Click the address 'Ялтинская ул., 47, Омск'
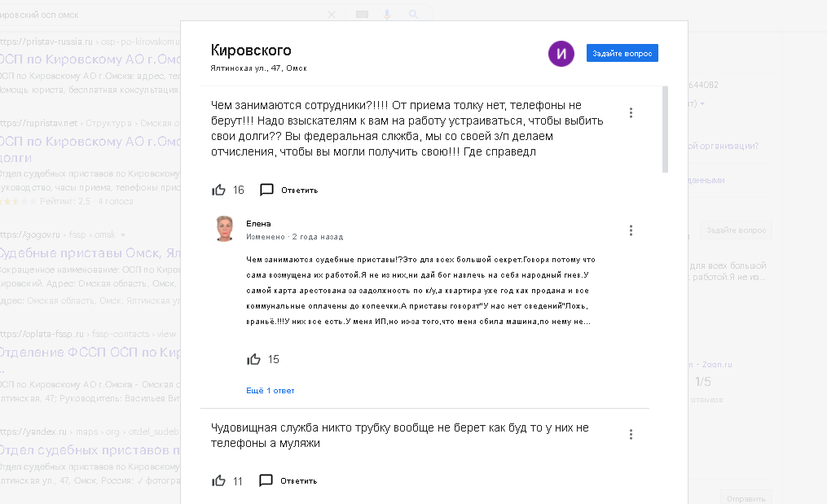 point(258,68)
